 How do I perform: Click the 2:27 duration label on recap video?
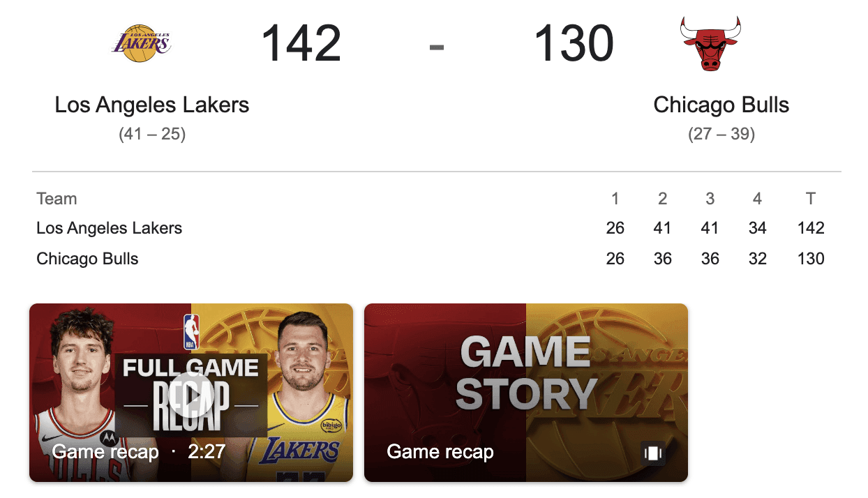point(207,452)
